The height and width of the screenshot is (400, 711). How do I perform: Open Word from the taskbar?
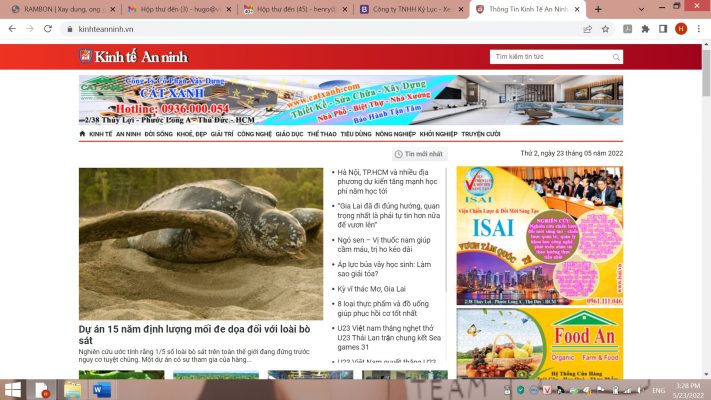[101, 389]
